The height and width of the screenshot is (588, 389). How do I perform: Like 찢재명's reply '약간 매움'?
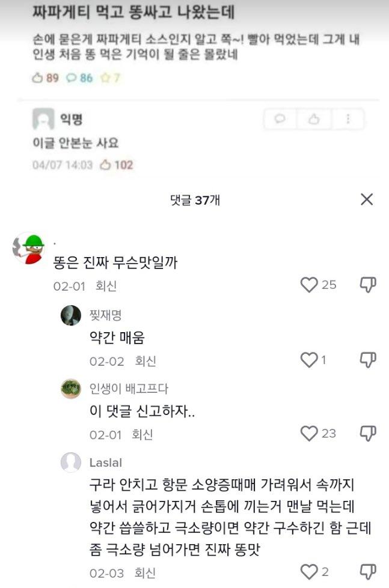pyautogui.click(x=308, y=360)
